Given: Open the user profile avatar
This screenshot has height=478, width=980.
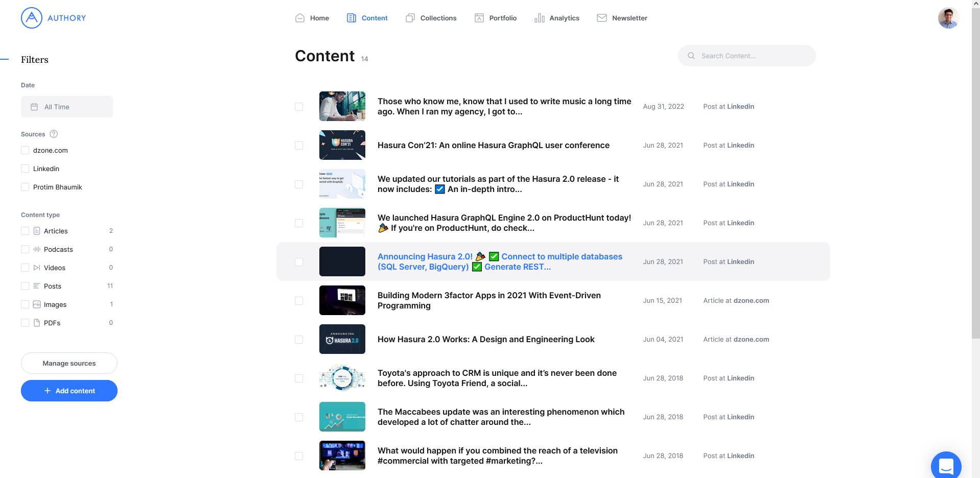Looking at the screenshot, I should pos(948,18).
